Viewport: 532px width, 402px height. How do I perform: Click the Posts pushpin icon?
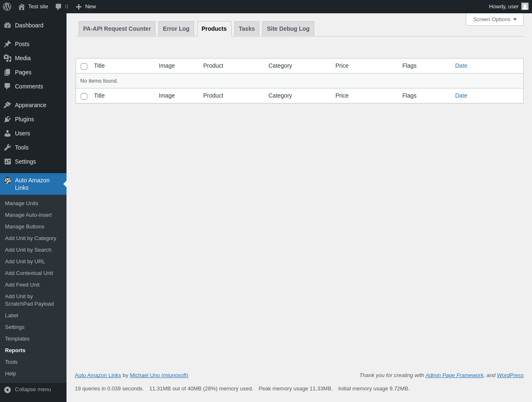pos(7,44)
